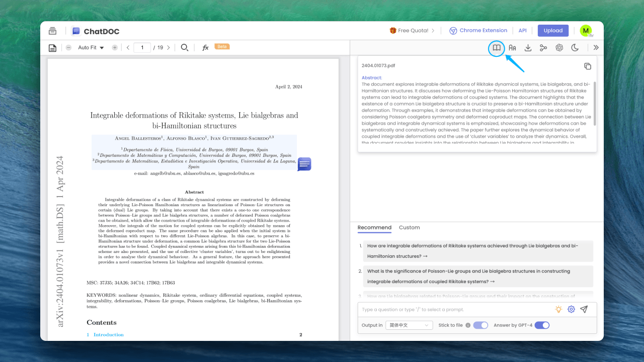Image resolution: width=644 pixels, height=362 pixels.
Task: Open the font size Aa settings
Action: (512, 48)
